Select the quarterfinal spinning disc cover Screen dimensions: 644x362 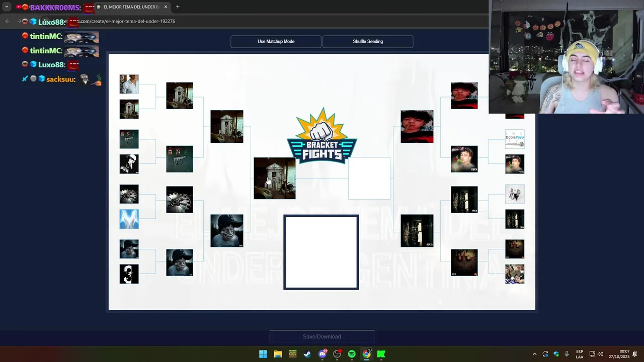click(180, 200)
